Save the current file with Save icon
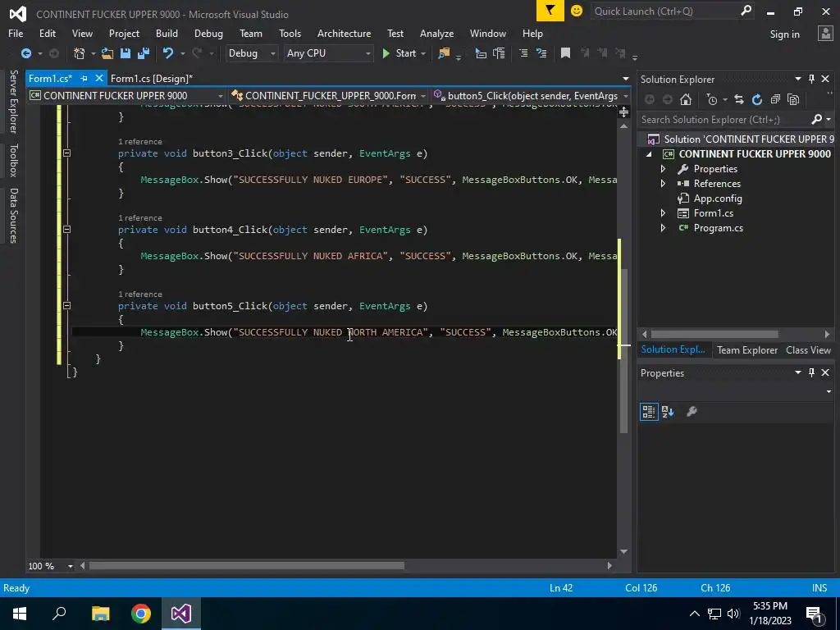The height and width of the screenshot is (630, 840). point(126,53)
